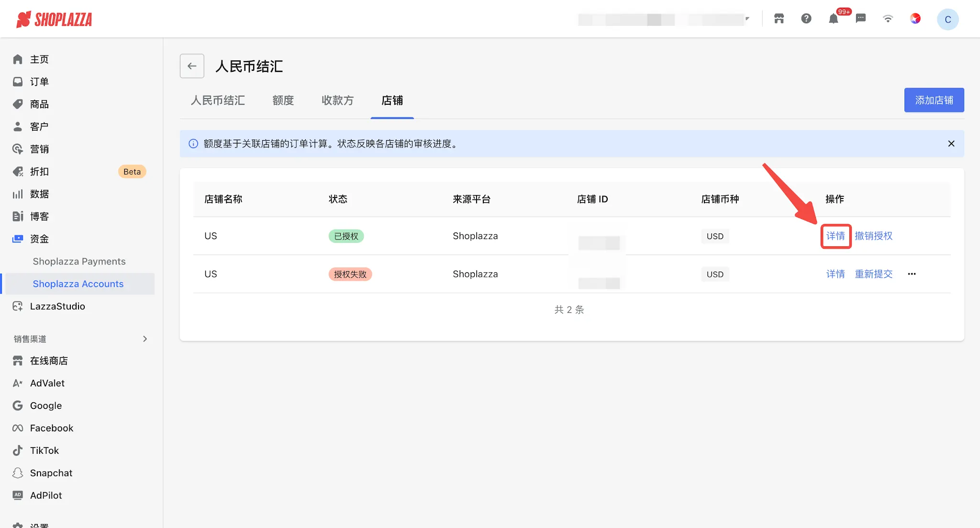Click the wifi signal icon in header

[888, 19]
